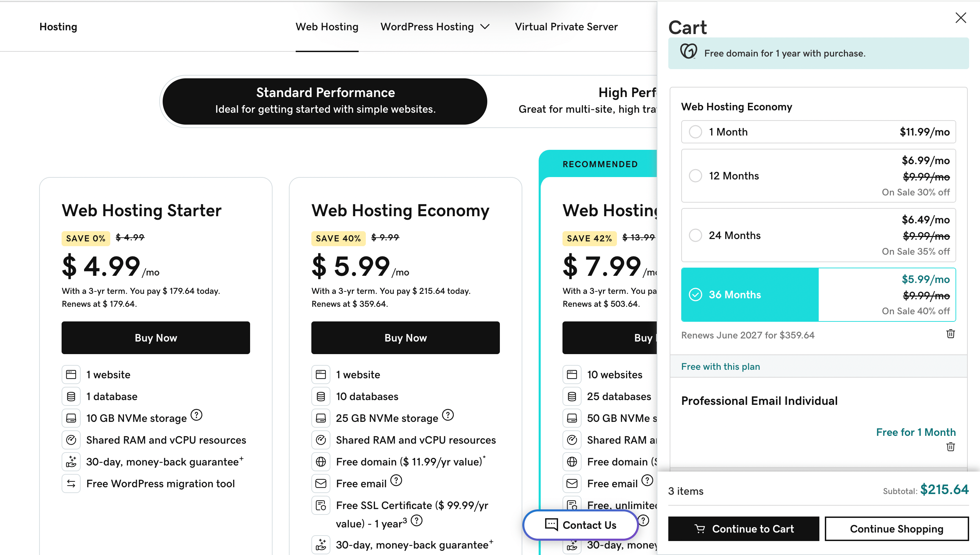The width and height of the screenshot is (980, 555).
Task: Click help icon beside 25 GB NVMe storage
Action: pyautogui.click(x=448, y=415)
